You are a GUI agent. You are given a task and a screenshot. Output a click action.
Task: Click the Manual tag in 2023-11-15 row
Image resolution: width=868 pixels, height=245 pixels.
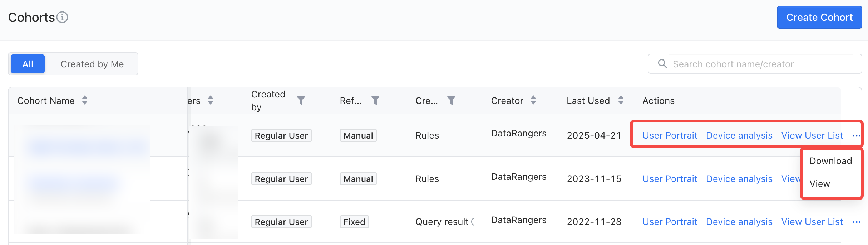(x=358, y=179)
